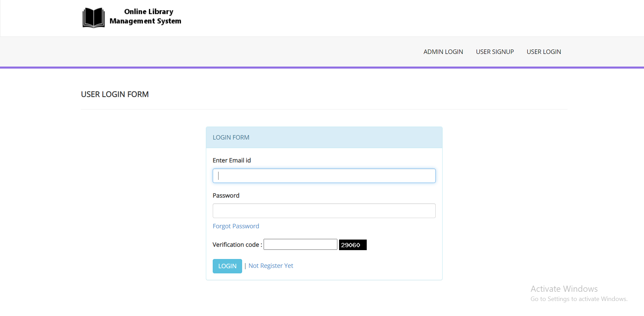644x316 pixels.
Task: Select USER LOGIN in the top navigation
Action: [x=544, y=52]
